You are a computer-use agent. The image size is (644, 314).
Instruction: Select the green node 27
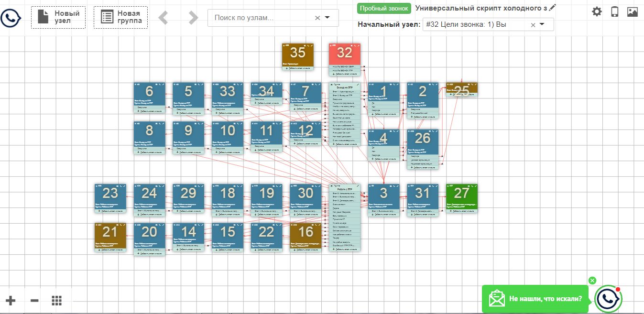(461, 193)
